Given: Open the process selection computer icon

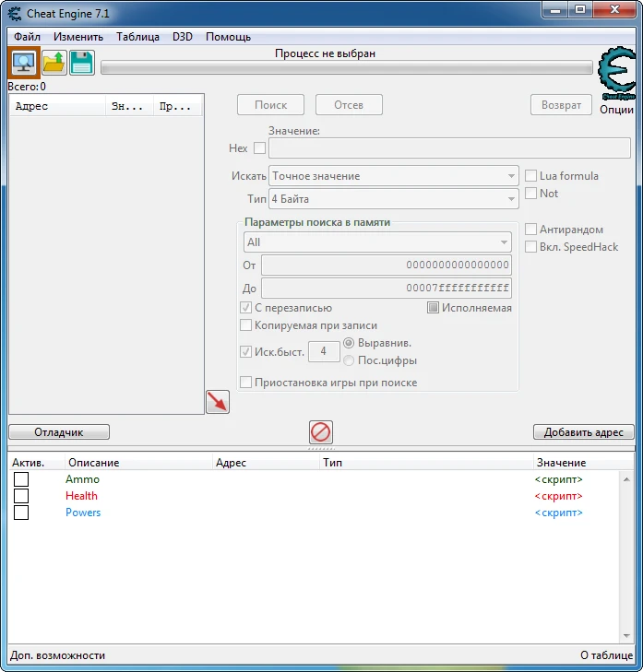Looking at the screenshot, I should pyautogui.click(x=24, y=63).
